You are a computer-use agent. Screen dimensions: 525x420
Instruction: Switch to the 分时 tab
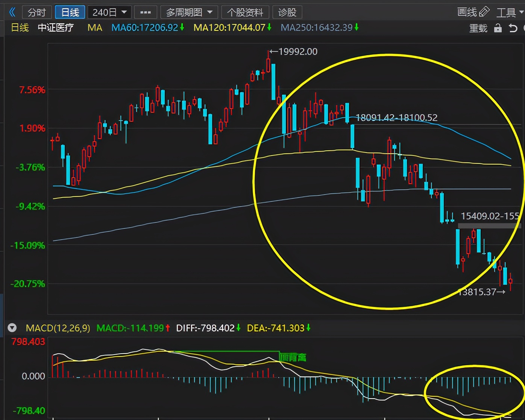pos(37,12)
